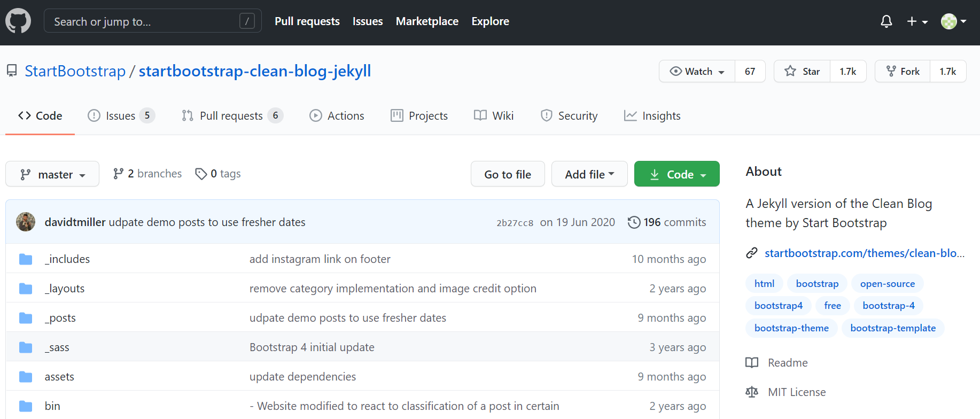Switch to the Security tab

[x=569, y=115]
